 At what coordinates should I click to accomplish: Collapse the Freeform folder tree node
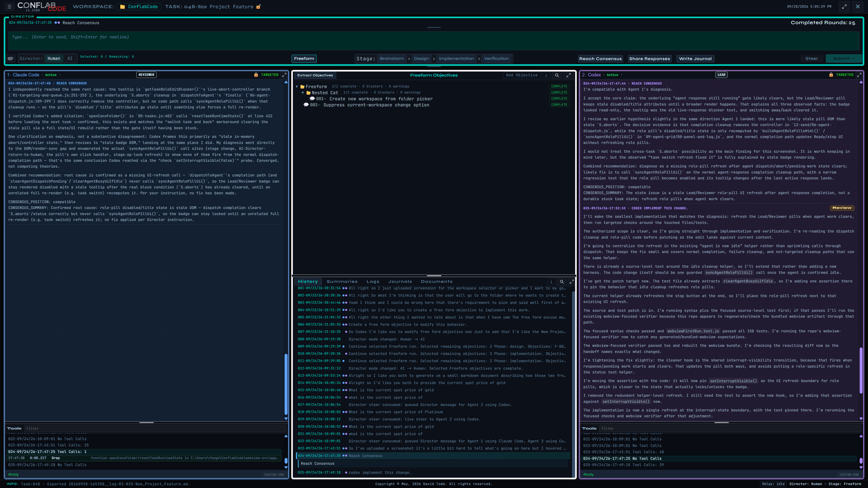point(297,87)
